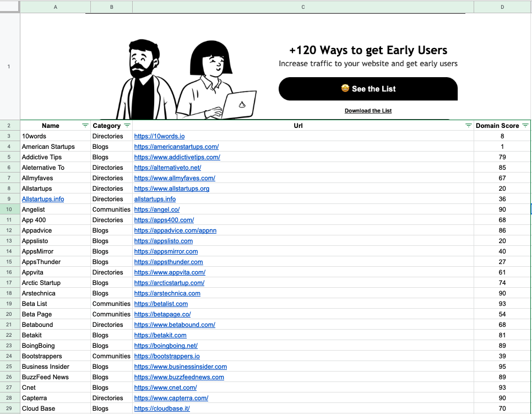The height and width of the screenshot is (414, 532).
Task: Open the https://angel.co/ link
Action: coord(157,209)
